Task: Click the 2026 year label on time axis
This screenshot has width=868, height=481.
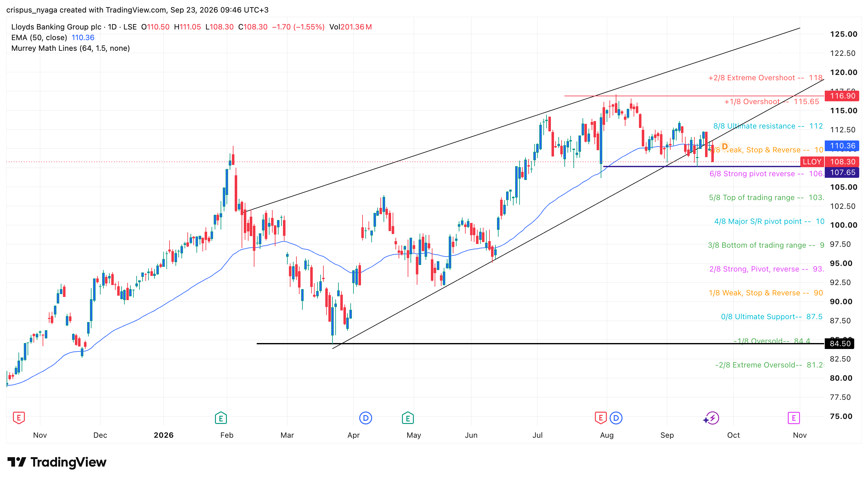Action: pyautogui.click(x=164, y=436)
